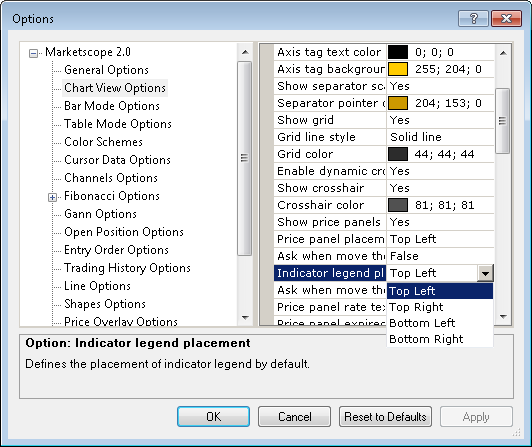The width and height of the screenshot is (532, 447).
Task: Click the tree panel scrollbar thumb
Action: 244,158
